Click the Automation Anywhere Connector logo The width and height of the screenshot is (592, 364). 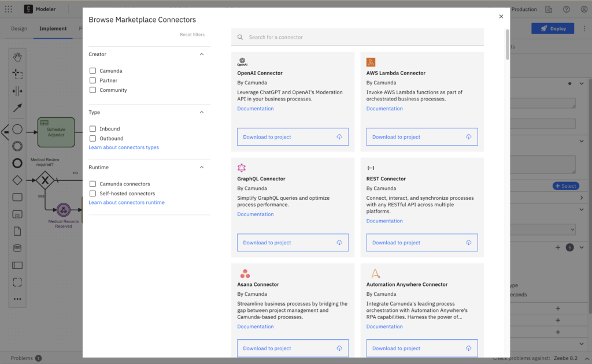coord(375,273)
